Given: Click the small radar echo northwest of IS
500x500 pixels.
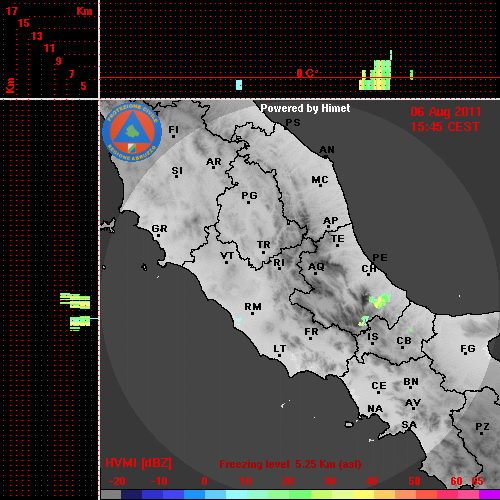Looking at the screenshot, I should tap(363, 321).
